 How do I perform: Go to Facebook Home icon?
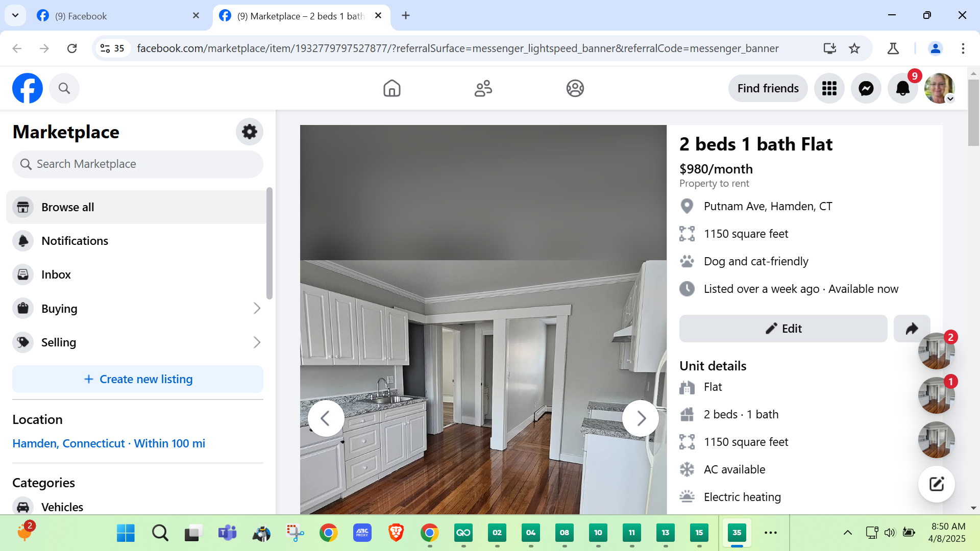(x=391, y=88)
